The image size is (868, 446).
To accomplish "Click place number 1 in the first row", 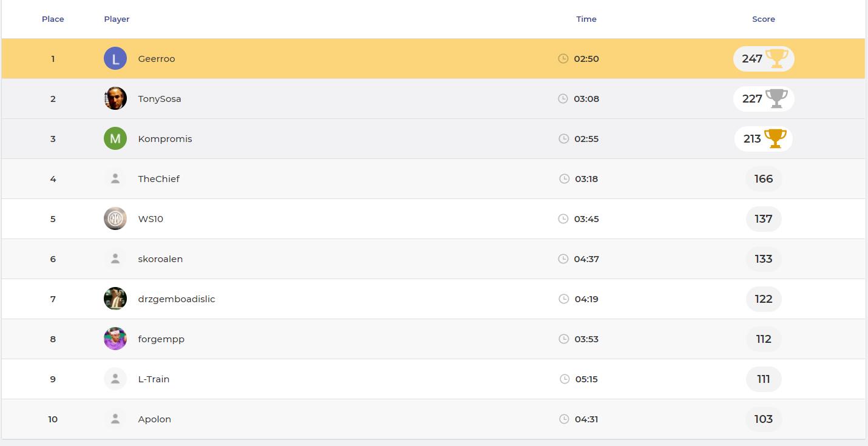I will tap(53, 59).
